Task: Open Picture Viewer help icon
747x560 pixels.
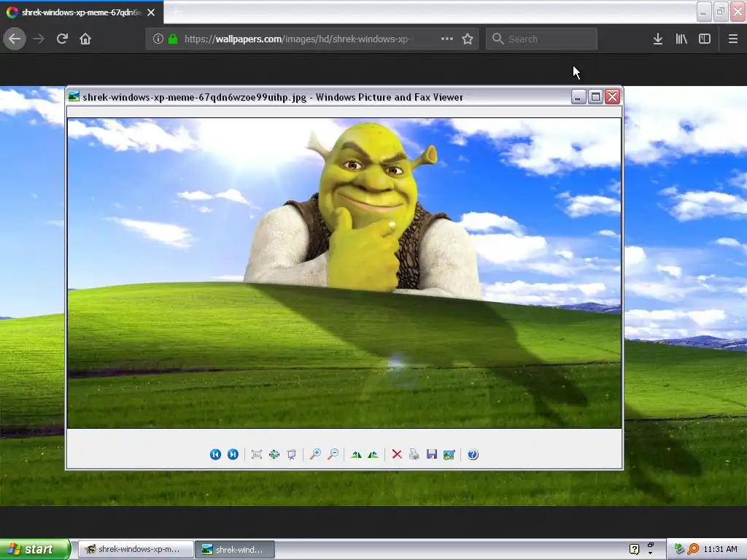Action: tap(473, 454)
